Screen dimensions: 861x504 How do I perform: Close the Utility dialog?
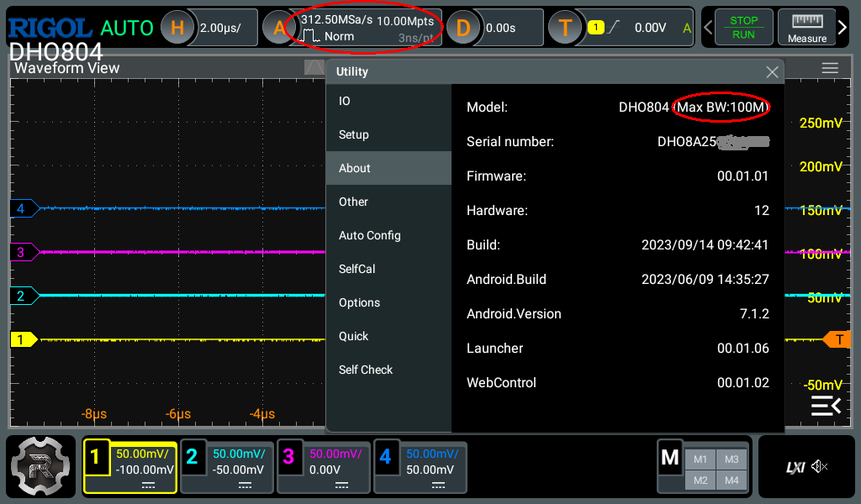[772, 72]
